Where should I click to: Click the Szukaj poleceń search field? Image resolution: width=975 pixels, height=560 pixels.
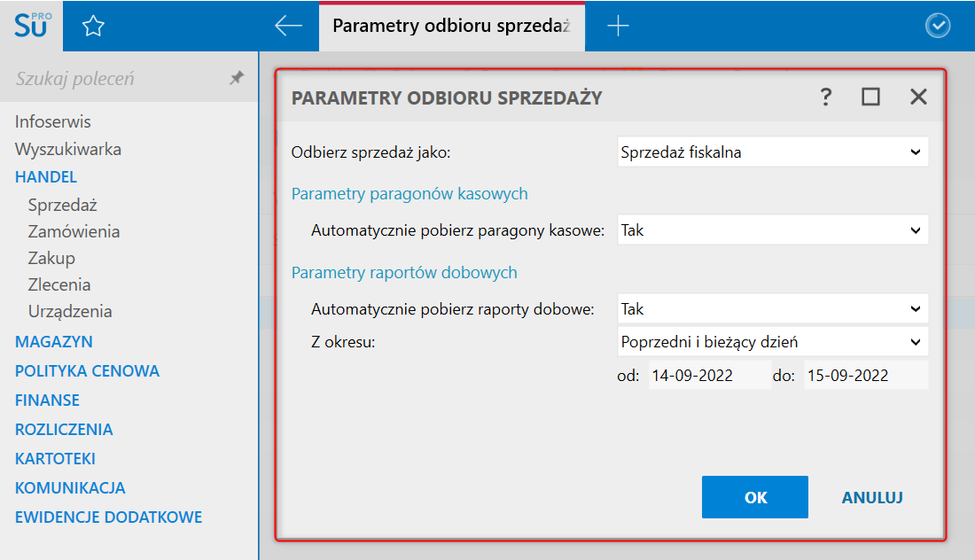(118, 79)
